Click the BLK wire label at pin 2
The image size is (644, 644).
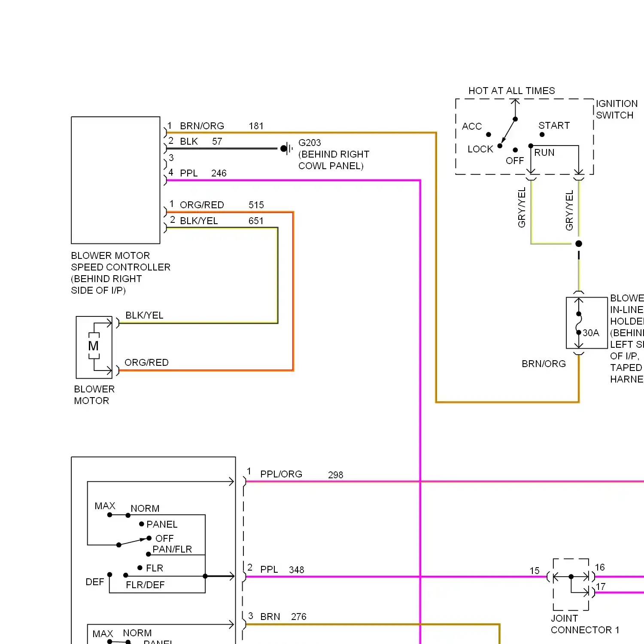189,141
